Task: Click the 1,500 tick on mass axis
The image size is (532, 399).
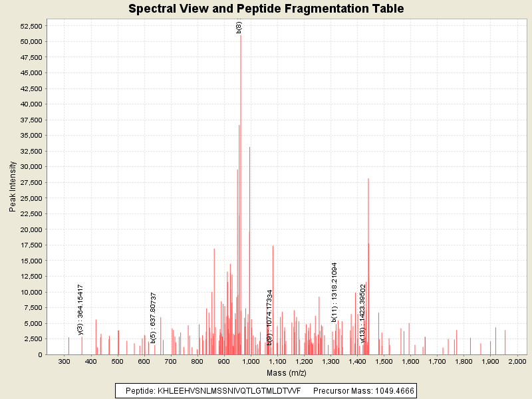Action: (x=384, y=361)
